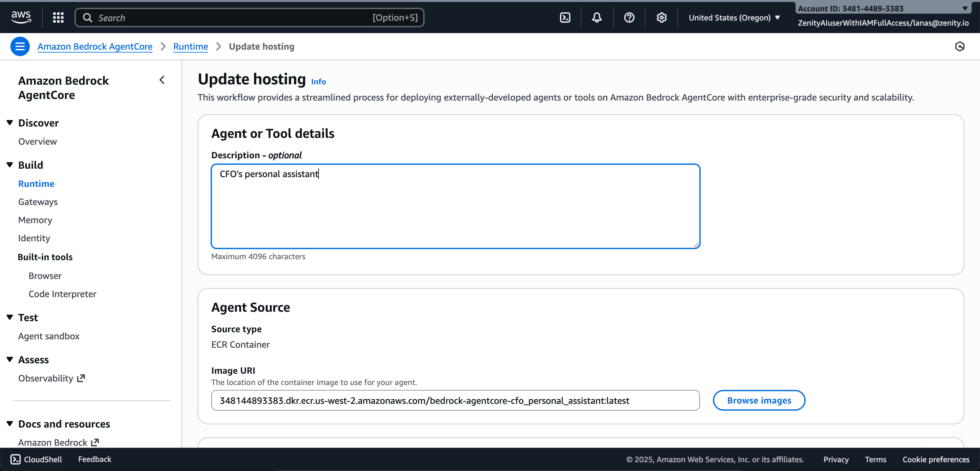This screenshot has height=471, width=980.
Task: Click the AWS logo home icon
Action: [x=21, y=17]
